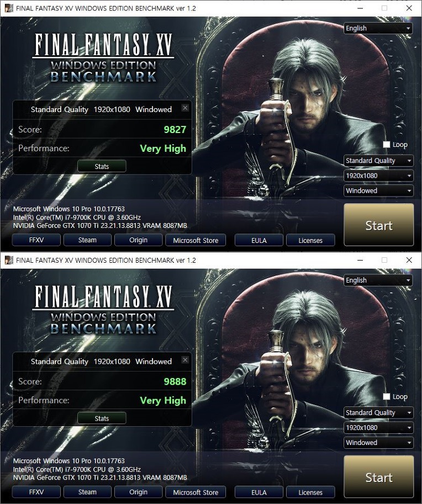Close the score panel in top window
This screenshot has height=504, width=422.
tap(185, 108)
